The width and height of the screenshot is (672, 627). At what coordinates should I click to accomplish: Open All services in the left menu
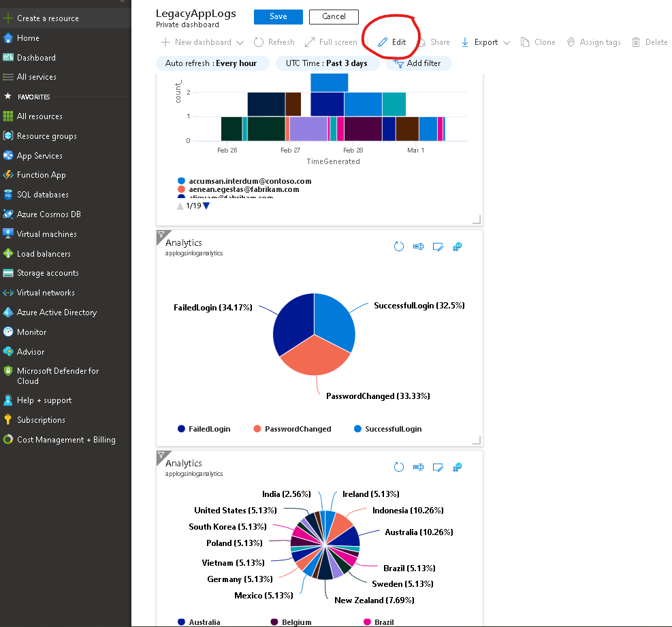[x=36, y=77]
